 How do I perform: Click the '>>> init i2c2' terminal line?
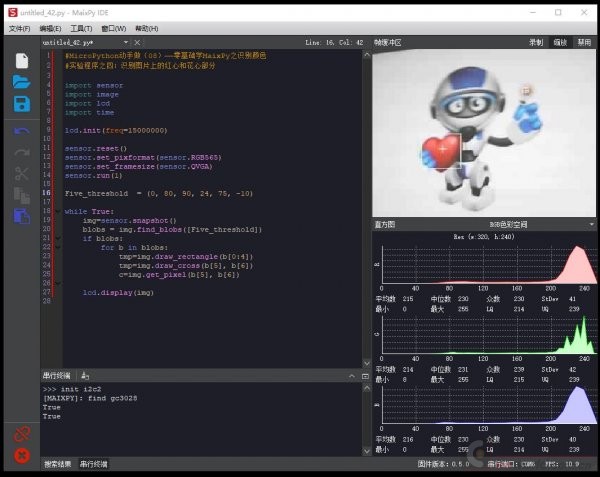pos(72,389)
